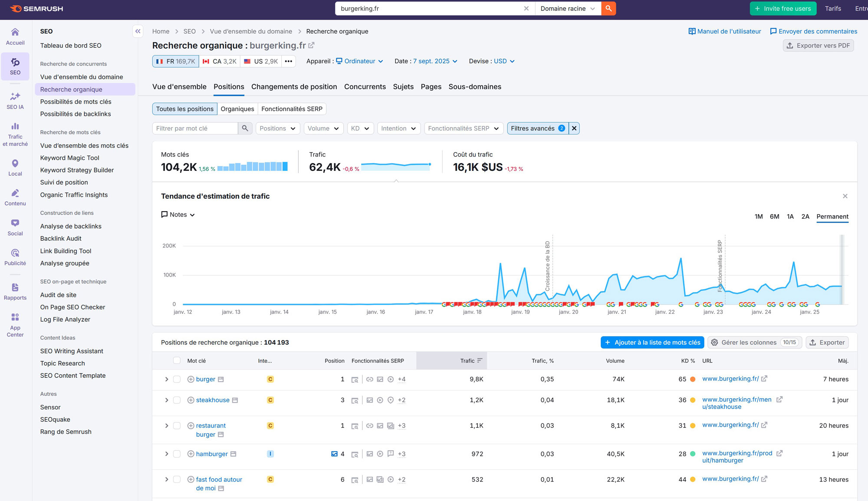Type in the Filtrer par mot clé field

tap(195, 128)
